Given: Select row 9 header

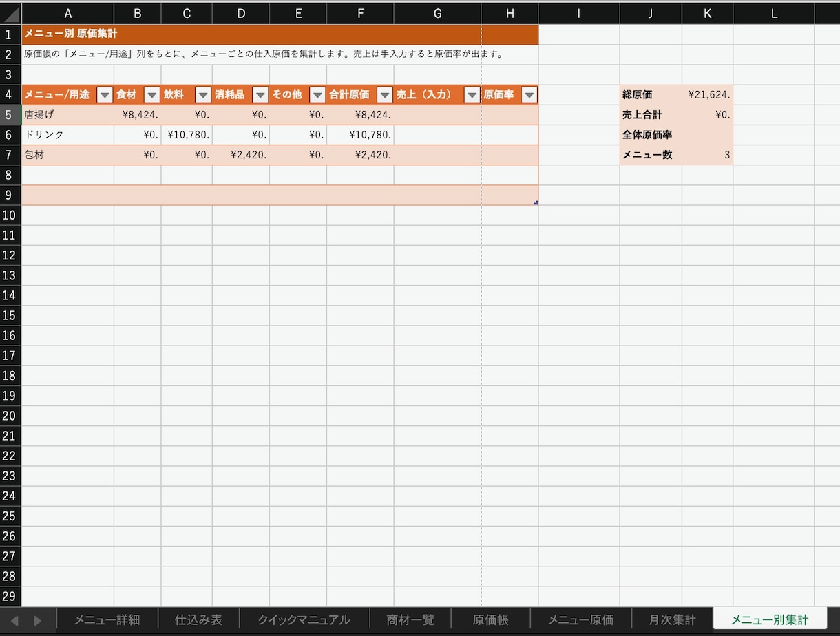Looking at the screenshot, I should 10,195.
